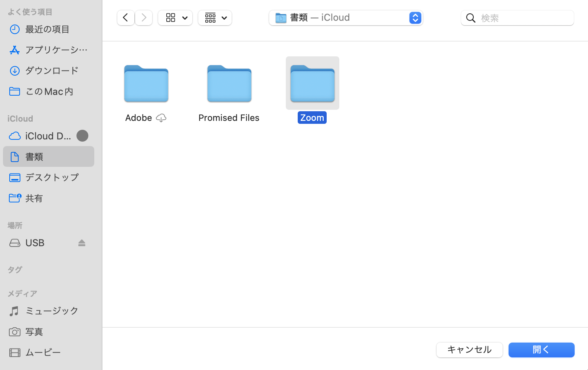Select the Promised Files folder
Image resolution: width=588 pixels, height=370 pixels.
[x=229, y=83]
